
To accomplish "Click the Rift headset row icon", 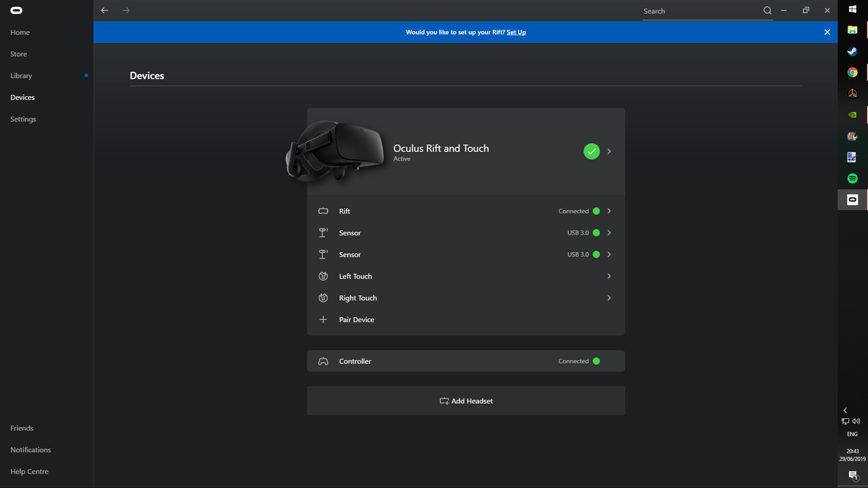I will [323, 211].
